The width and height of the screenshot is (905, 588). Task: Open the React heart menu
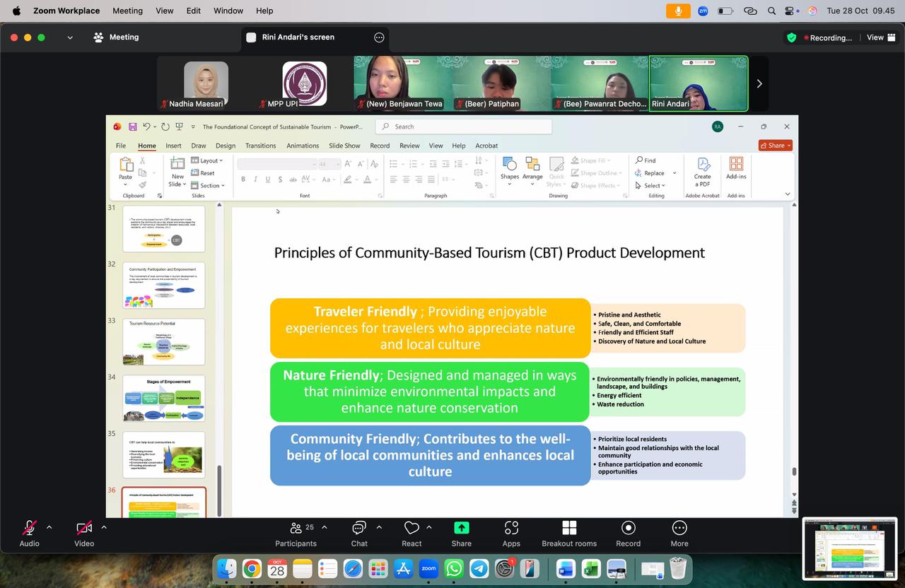411,533
